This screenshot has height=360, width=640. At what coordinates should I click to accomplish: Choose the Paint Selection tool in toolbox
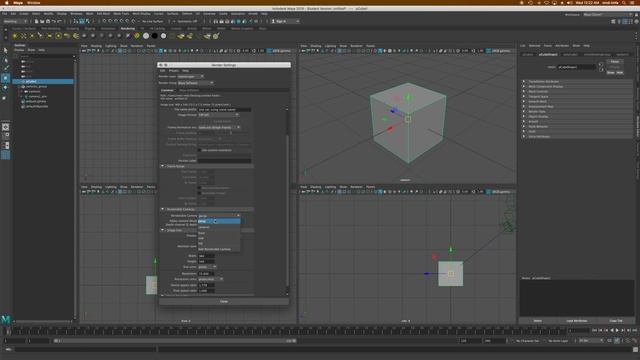click(5, 69)
